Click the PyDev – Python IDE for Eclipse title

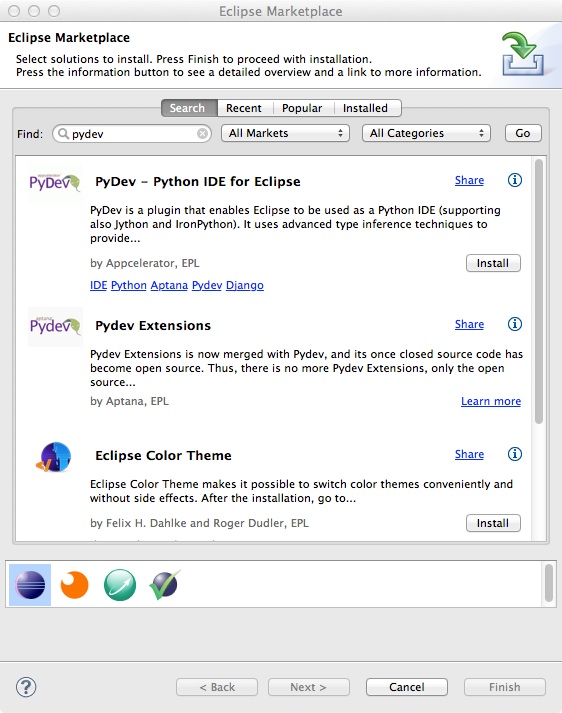pos(198,181)
